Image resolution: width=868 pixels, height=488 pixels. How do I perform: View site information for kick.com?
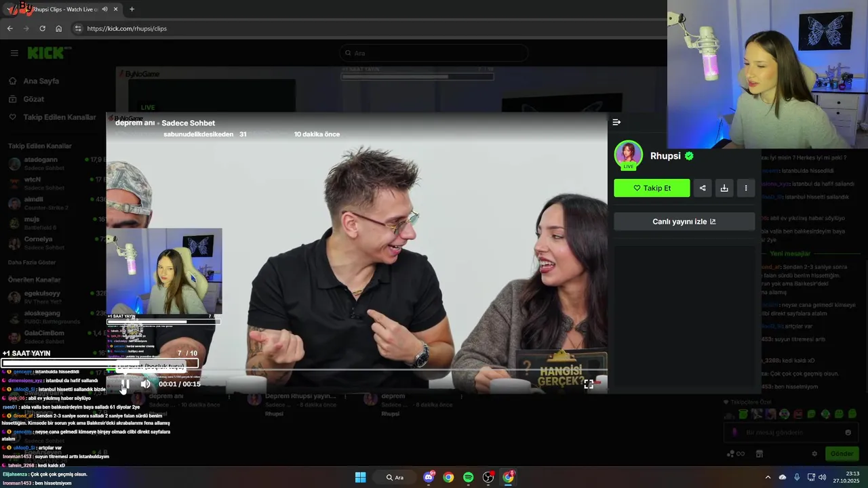(x=78, y=28)
